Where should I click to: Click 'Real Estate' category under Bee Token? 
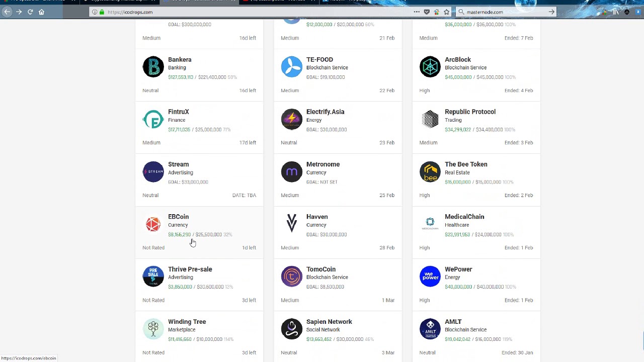point(457,172)
